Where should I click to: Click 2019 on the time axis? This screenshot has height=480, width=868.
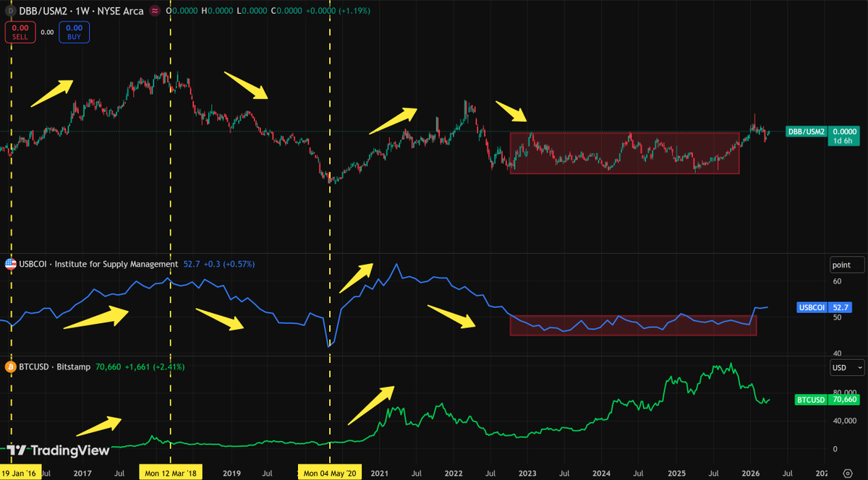point(231,473)
